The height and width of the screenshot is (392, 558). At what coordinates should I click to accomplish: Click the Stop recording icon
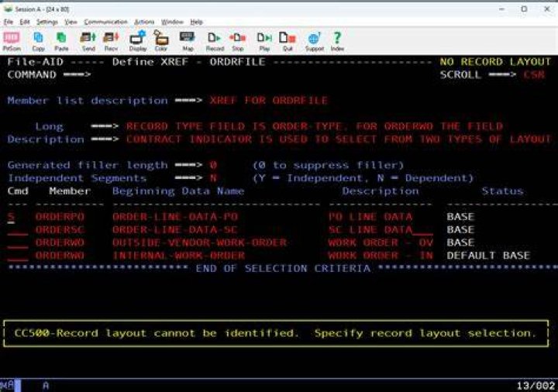click(238, 41)
